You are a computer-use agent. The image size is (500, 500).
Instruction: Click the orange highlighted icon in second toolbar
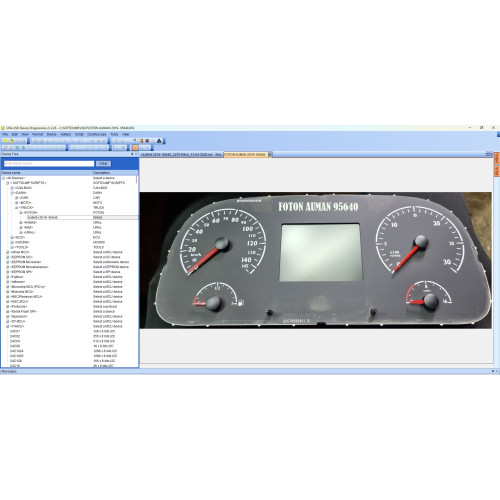click(135, 147)
